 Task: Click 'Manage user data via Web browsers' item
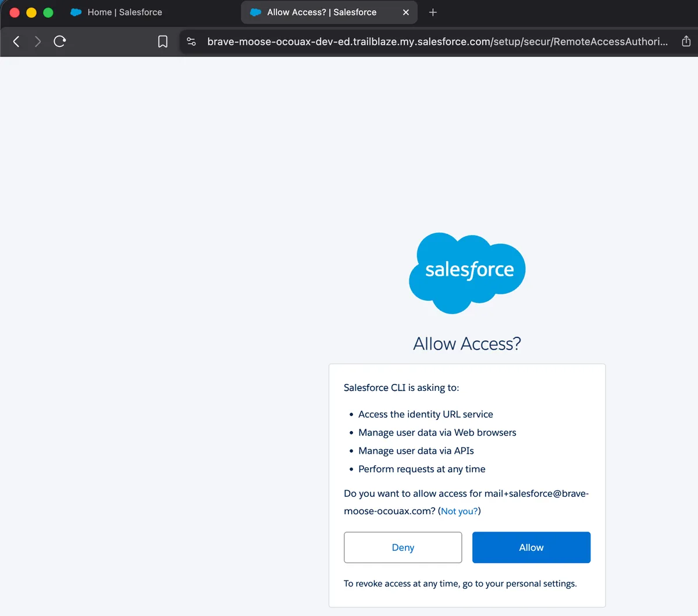(437, 432)
